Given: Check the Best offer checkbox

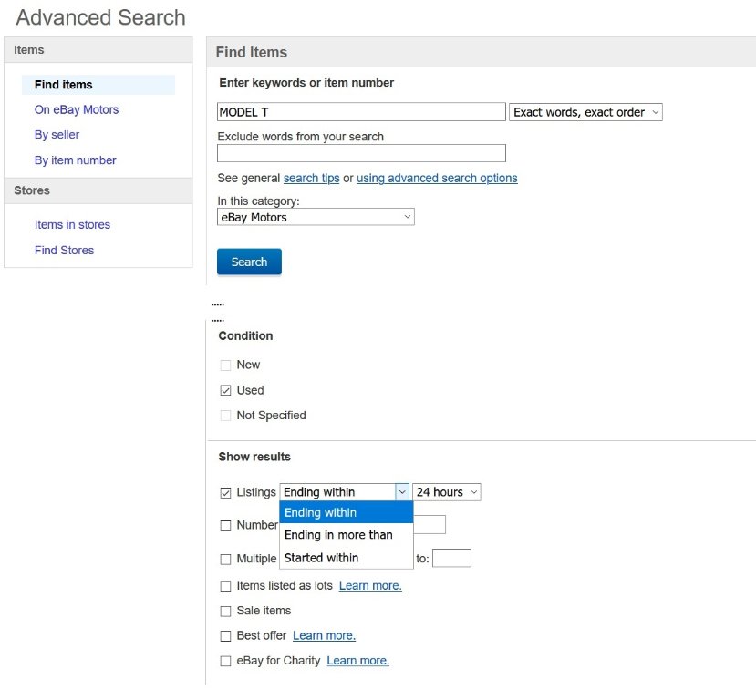Looking at the screenshot, I should [x=225, y=635].
